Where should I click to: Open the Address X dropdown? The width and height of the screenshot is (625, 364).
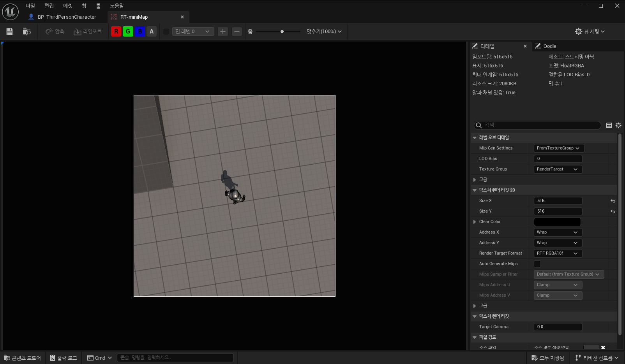[x=558, y=232]
